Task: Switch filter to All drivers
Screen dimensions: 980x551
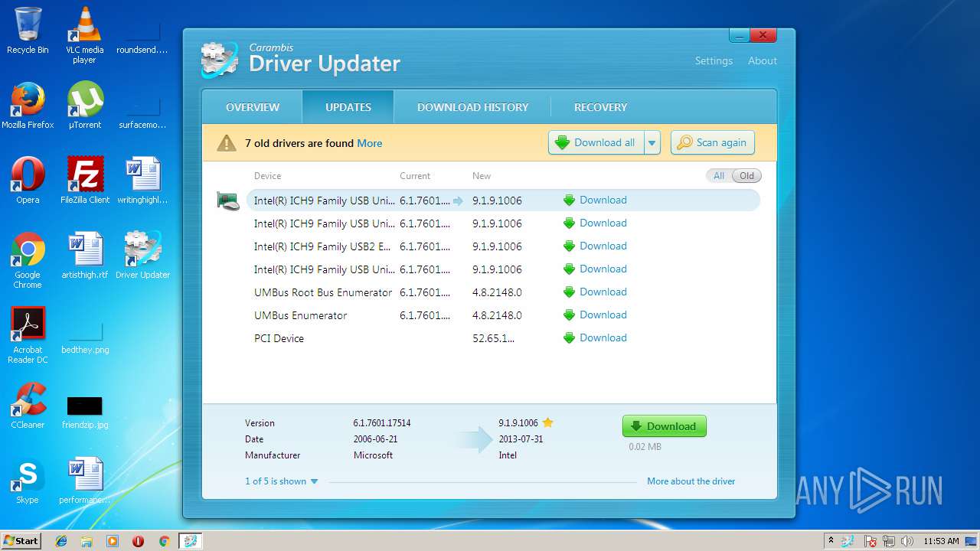Action: 719,176
